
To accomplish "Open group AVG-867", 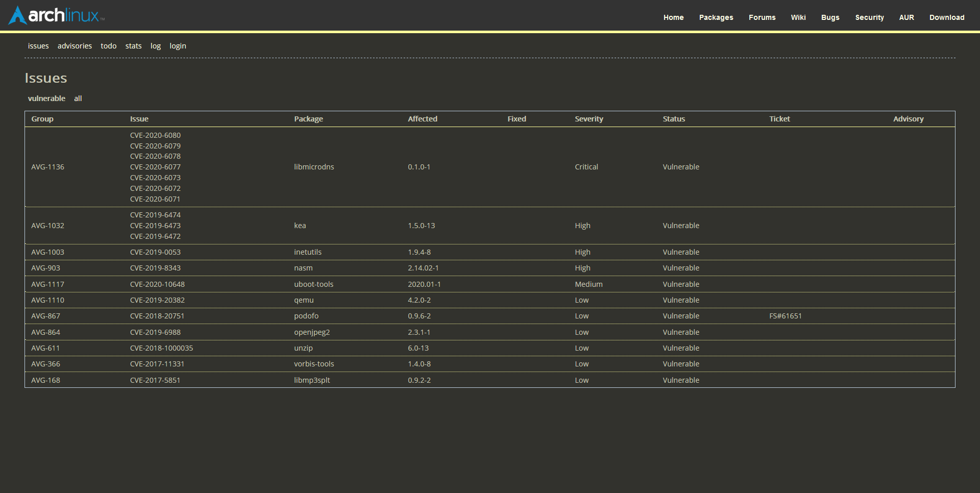I will click(45, 316).
